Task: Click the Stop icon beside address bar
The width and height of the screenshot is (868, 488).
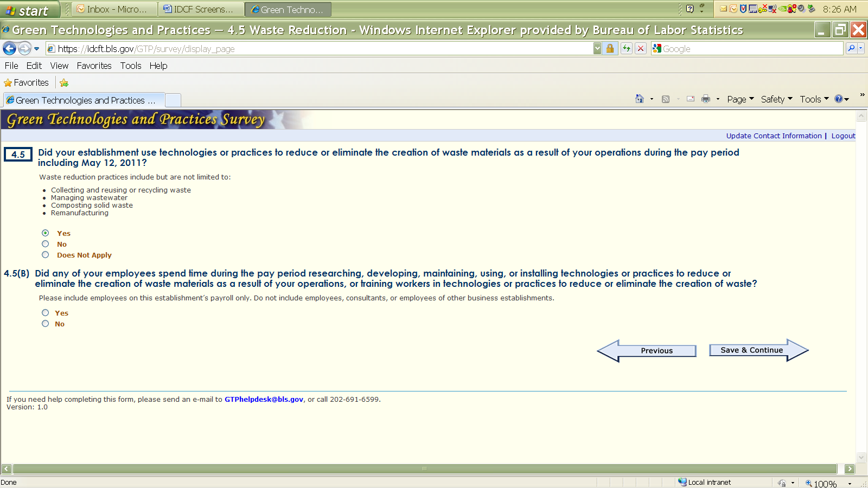Action: [x=641, y=49]
